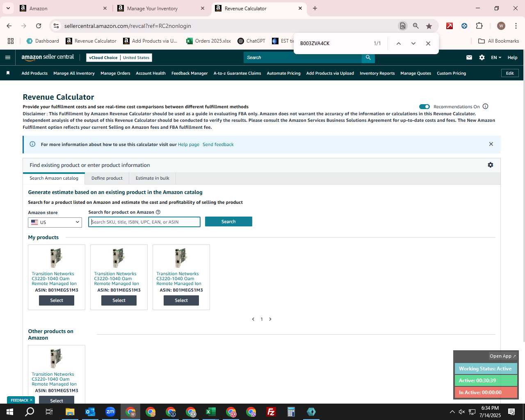The height and width of the screenshot is (420, 525).
Task: Open Windows Calculator from the taskbar
Action: (291, 412)
